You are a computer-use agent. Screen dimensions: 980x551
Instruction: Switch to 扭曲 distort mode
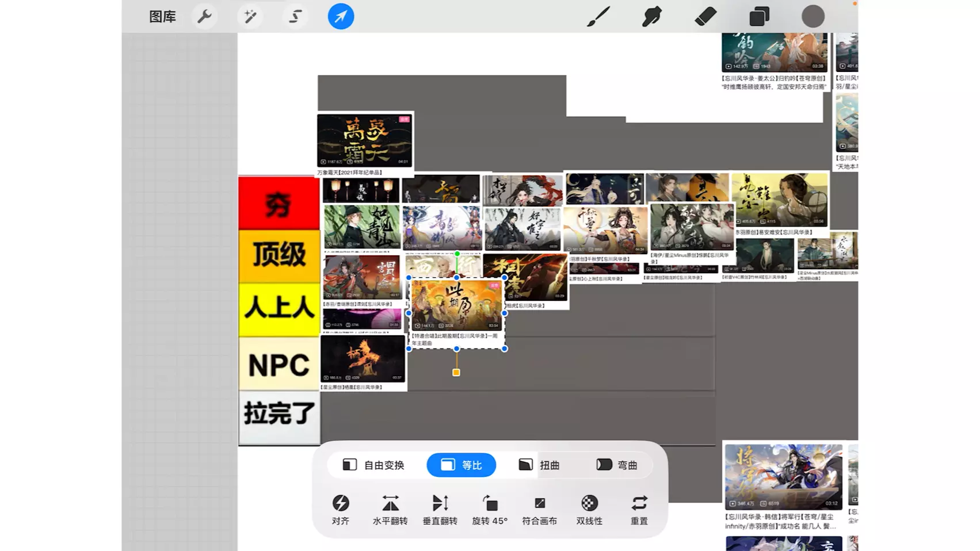point(539,465)
